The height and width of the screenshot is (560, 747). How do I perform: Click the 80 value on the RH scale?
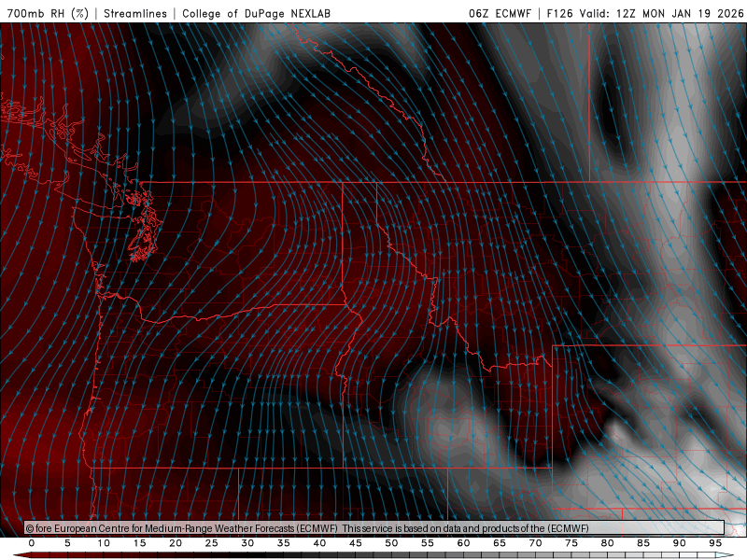click(607, 543)
